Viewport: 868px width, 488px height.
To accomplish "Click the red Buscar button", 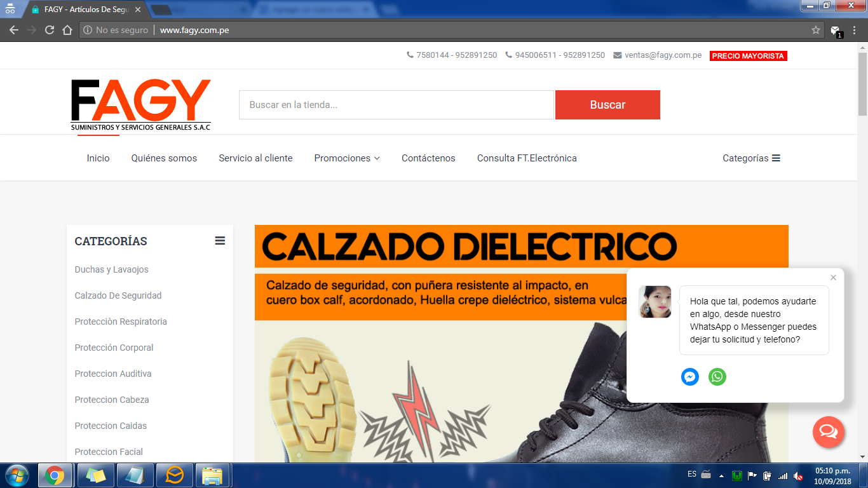I will [x=607, y=105].
